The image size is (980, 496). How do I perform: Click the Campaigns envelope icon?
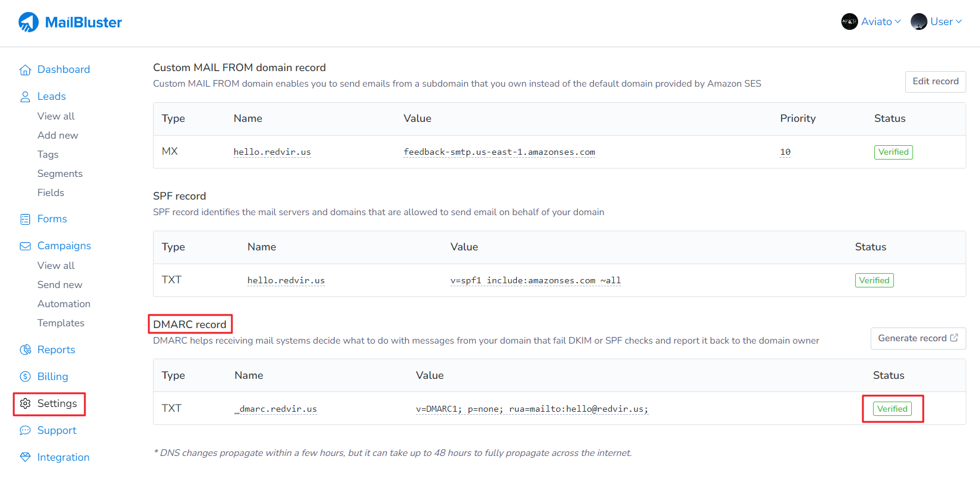25,246
